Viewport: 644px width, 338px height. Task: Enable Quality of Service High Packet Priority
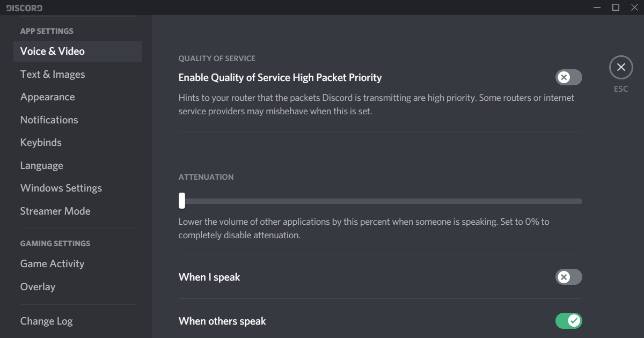pos(569,77)
